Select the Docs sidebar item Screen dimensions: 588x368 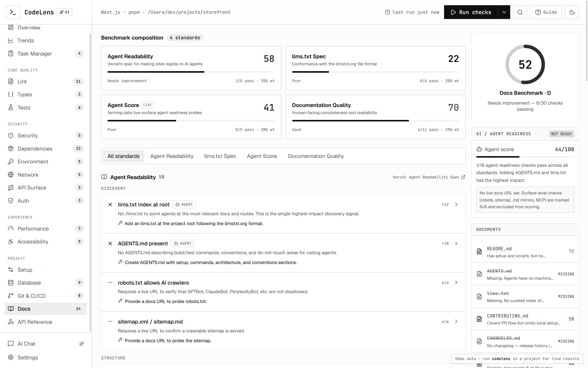(46, 309)
